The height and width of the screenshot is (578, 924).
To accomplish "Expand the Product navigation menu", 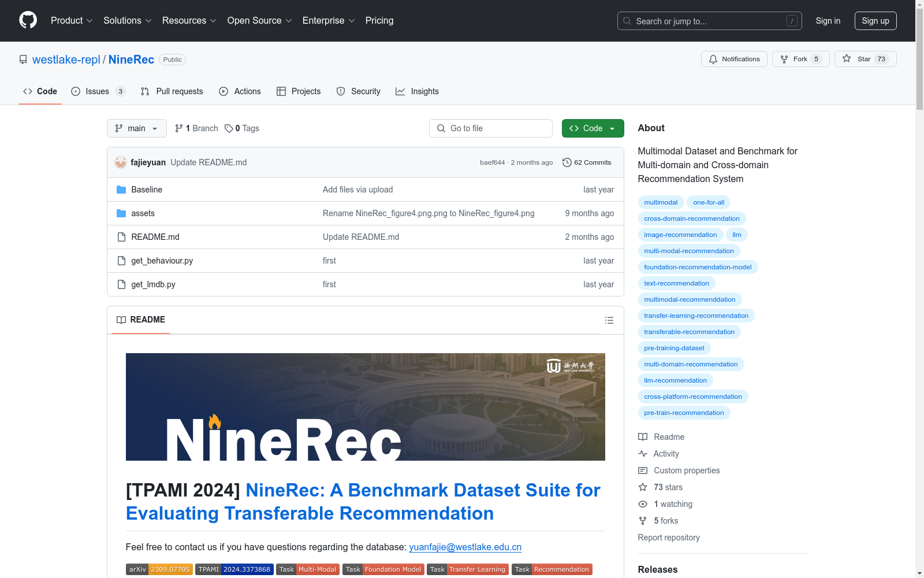I will (72, 20).
